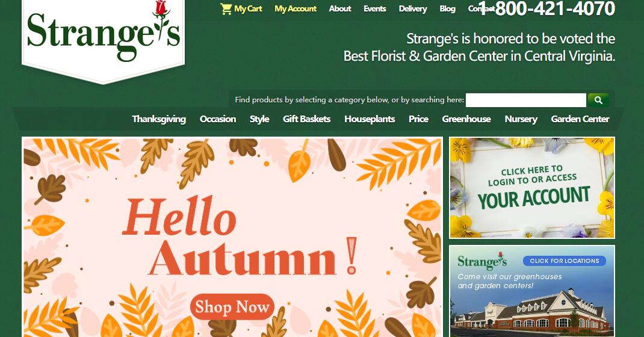Click the Shop Now banner button

coord(232,307)
